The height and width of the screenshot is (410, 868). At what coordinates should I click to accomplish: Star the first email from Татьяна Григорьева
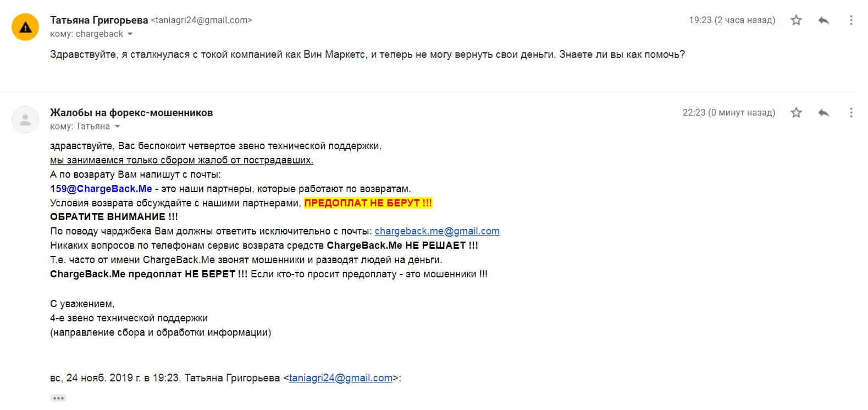[x=796, y=20]
